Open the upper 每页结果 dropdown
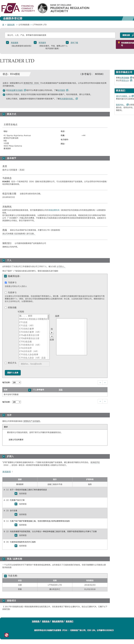 17,383
